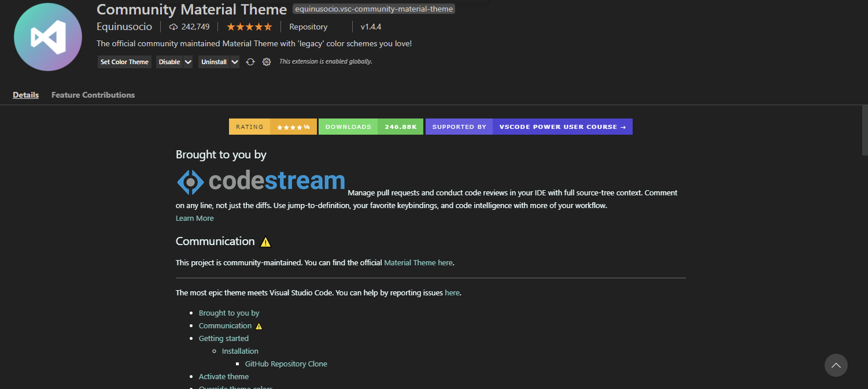Click the extension ID equinusocio.vsc-community-material-theme
Screen dimensions: 868x389
coord(374,9)
